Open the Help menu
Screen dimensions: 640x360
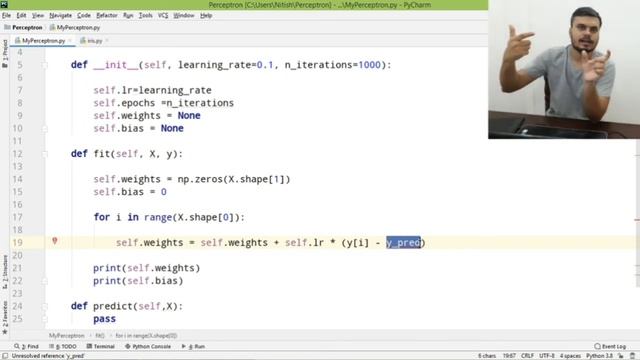(206, 16)
